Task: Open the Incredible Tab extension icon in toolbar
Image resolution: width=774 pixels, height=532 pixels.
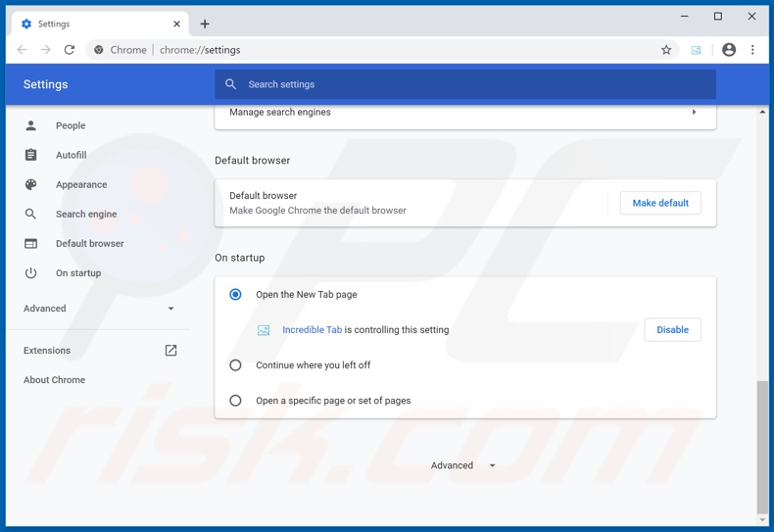Action: (696, 50)
